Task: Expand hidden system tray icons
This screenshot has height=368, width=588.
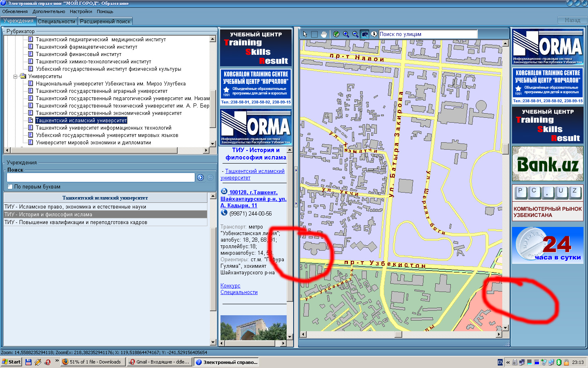Action: coord(508,362)
